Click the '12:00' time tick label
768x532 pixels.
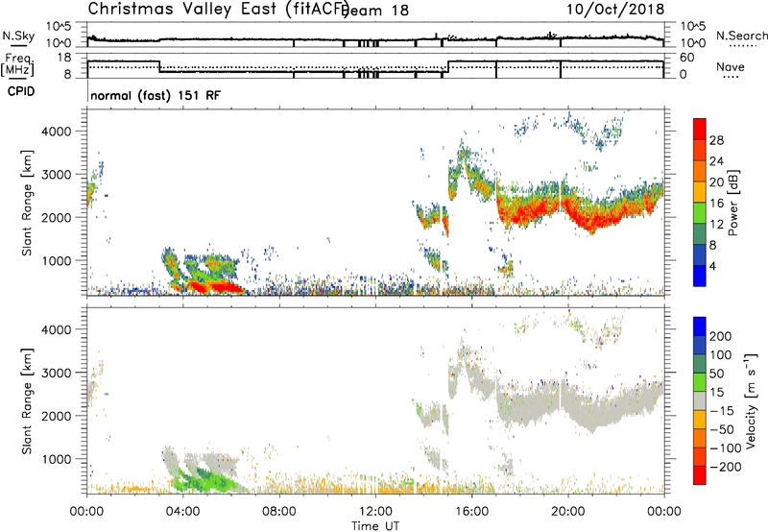(375, 512)
